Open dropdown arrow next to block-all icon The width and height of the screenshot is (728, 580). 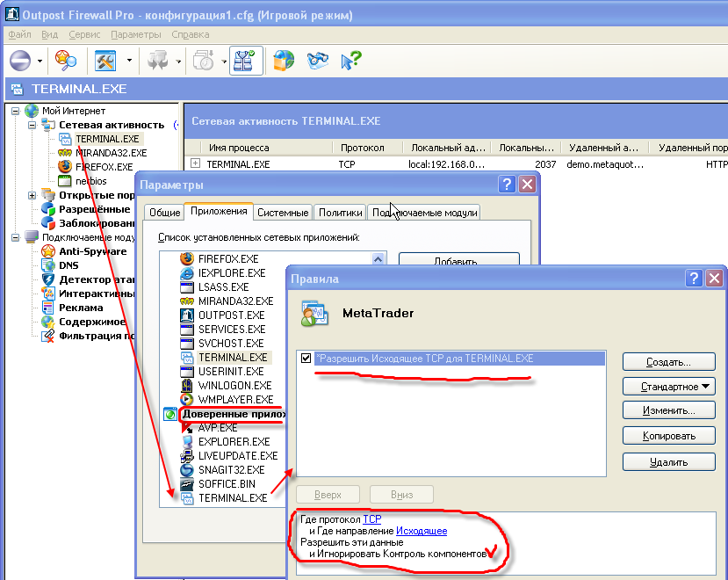tap(40, 61)
